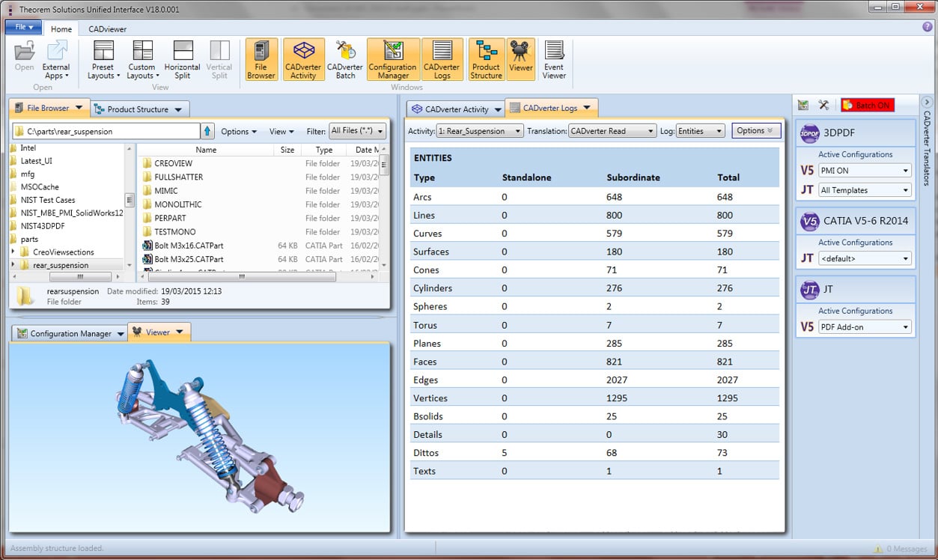Toggle the Configuration Manager window button
Screen dimensions: 938x560
point(392,60)
